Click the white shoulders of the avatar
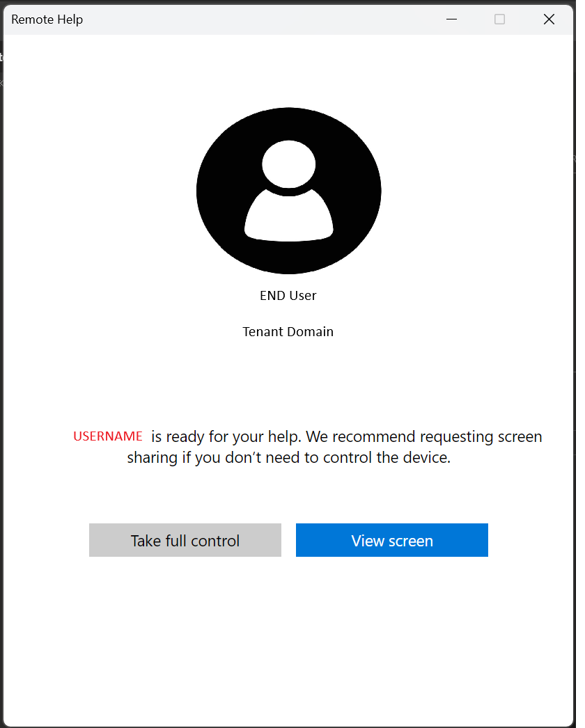This screenshot has width=585, height=728. [x=288, y=219]
